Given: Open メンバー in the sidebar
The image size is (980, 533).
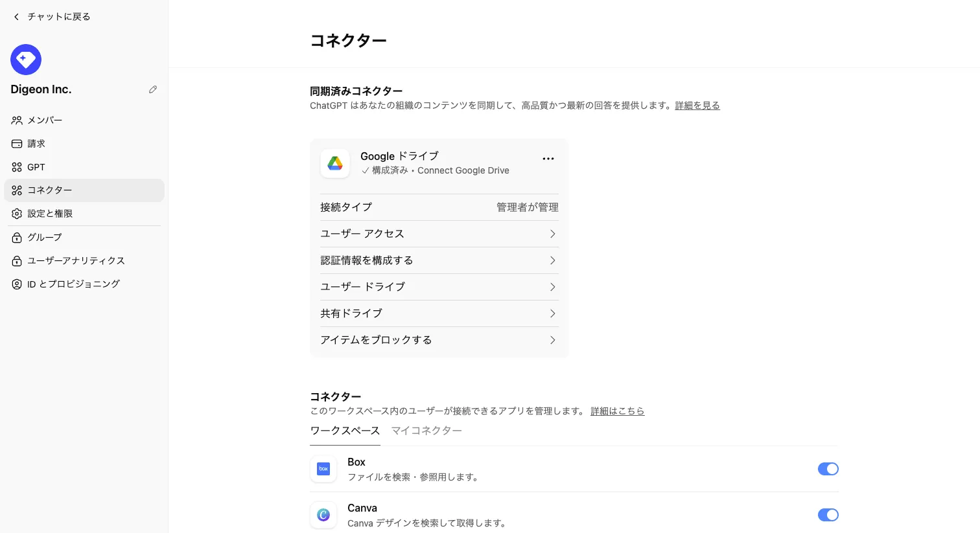Looking at the screenshot, I should pyautogui.click(x=45, y=120).
